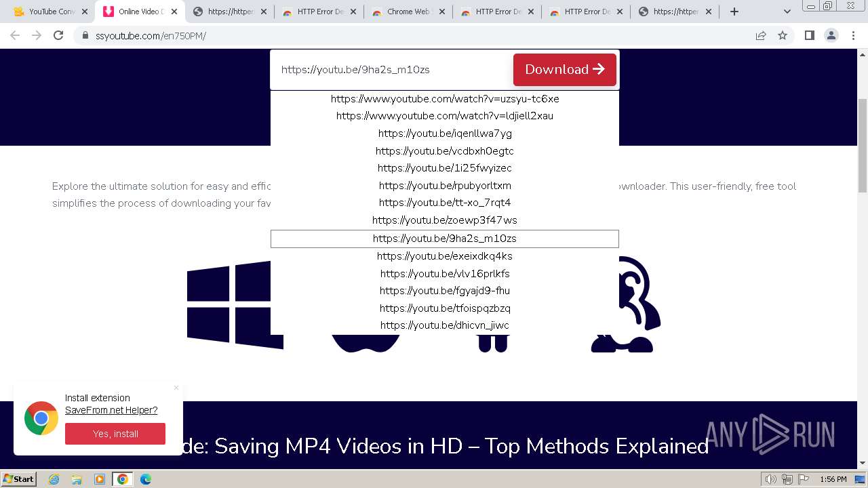This screenshot has width=868, height=488.
Task: Focus the video URL input field
Action: click(392, 70)
